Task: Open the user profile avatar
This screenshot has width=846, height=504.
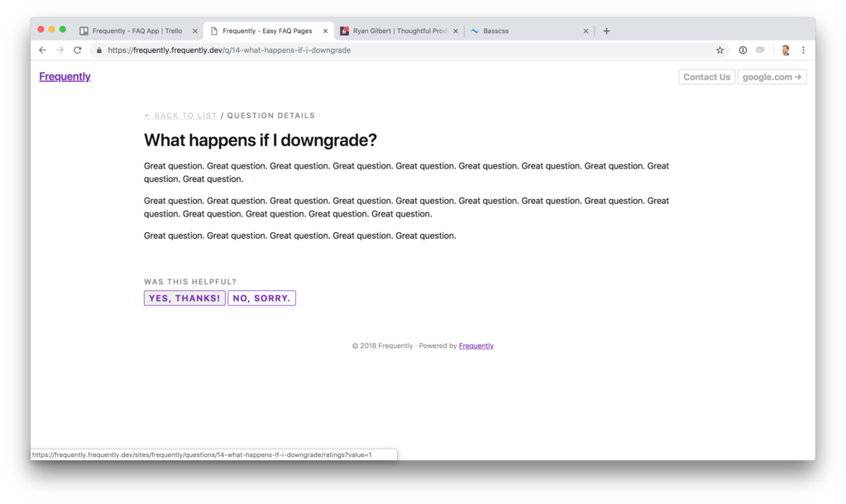Action: [786, 50]
